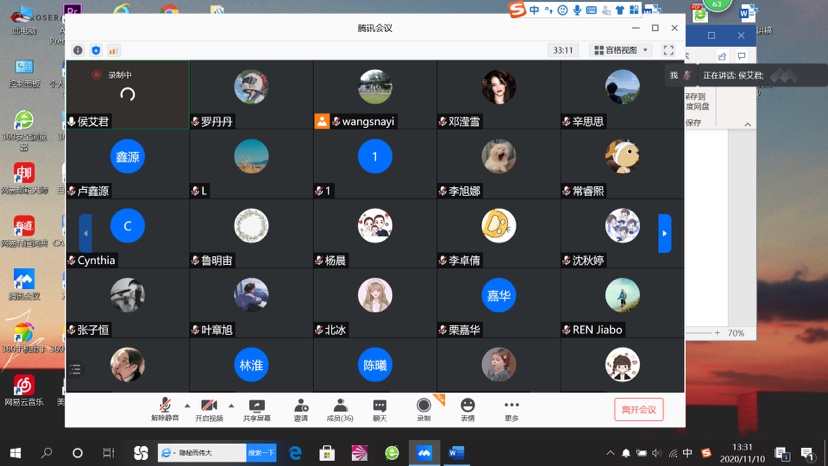Open the 成员 members list

tap(340, 409)
